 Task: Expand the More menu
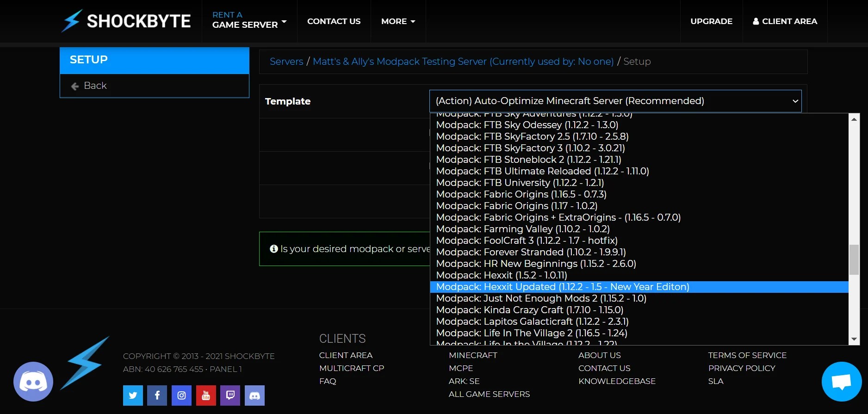tap(398, 21)
